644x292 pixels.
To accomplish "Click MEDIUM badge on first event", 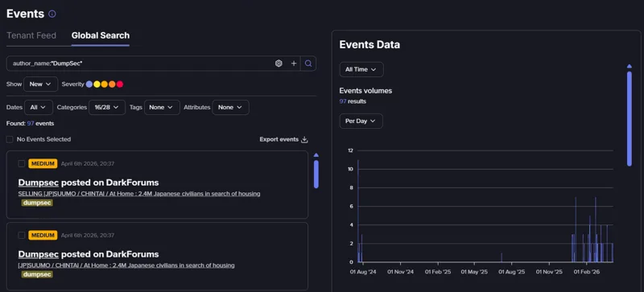I will [43, 164].
